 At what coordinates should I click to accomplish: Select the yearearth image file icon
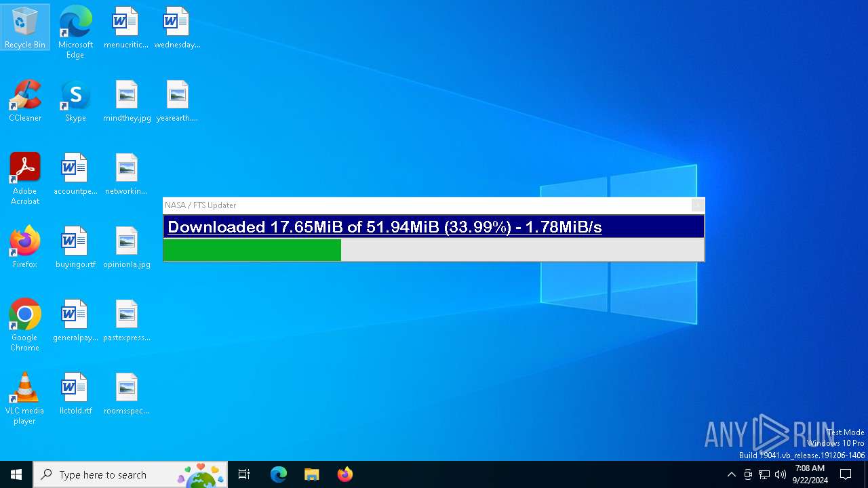click(177, 100)
